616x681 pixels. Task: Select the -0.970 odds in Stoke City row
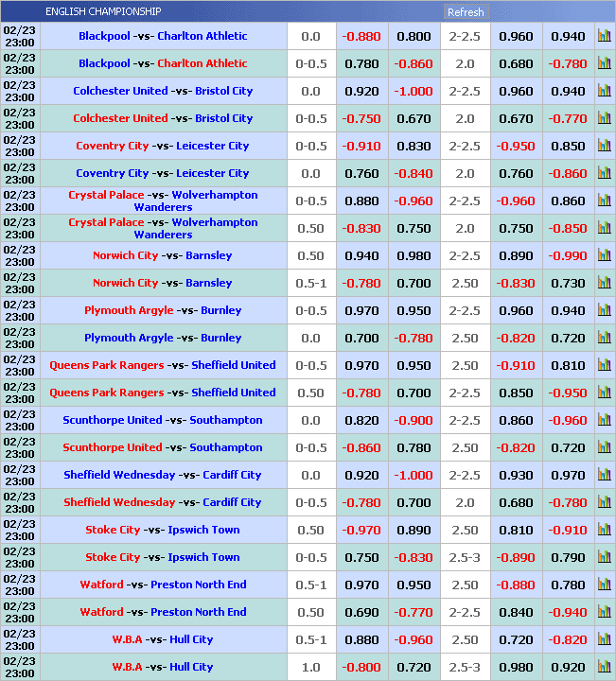[x=361, y=531]
